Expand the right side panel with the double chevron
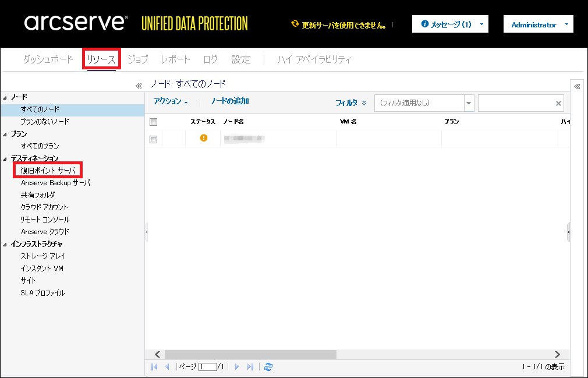The width and height of the screenshot is (588, 378). 577,87
